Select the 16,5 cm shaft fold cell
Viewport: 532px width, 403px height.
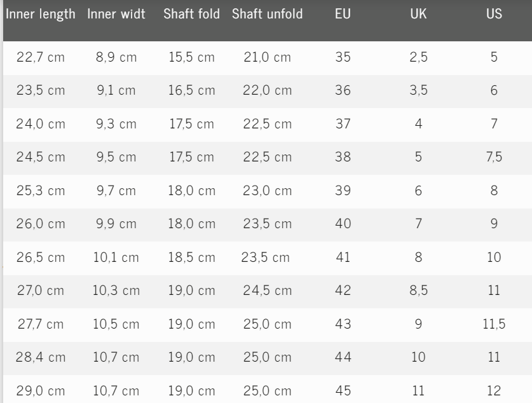tap(192, 90)
